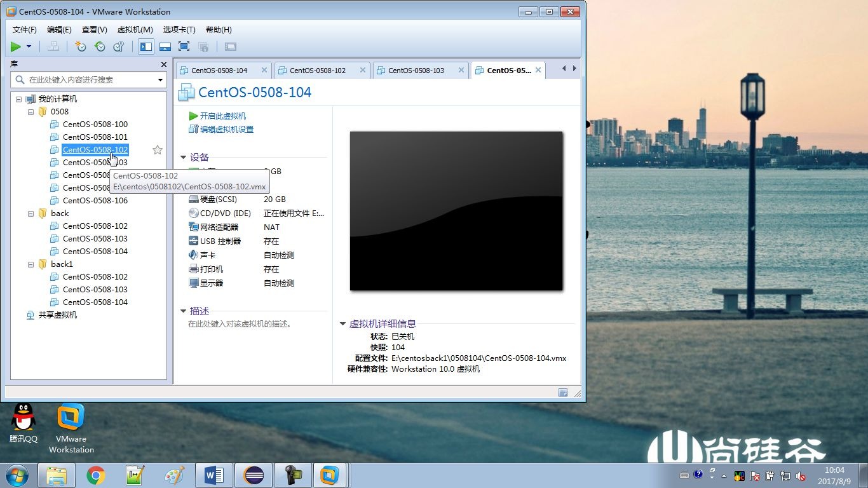This screenshot has height=488, width=868.
Task: Collapse the back1 folder node
Action: pos(31,264)
